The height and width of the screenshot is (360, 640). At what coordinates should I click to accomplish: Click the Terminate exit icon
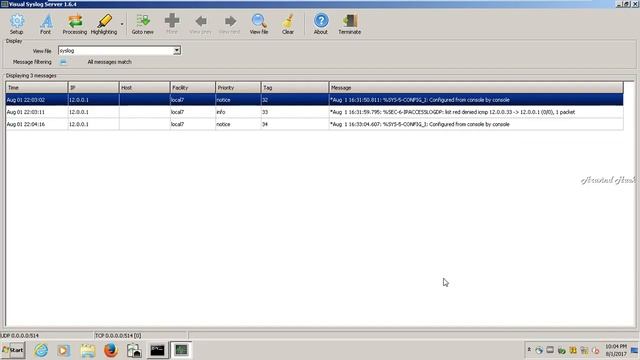point(350,24)
